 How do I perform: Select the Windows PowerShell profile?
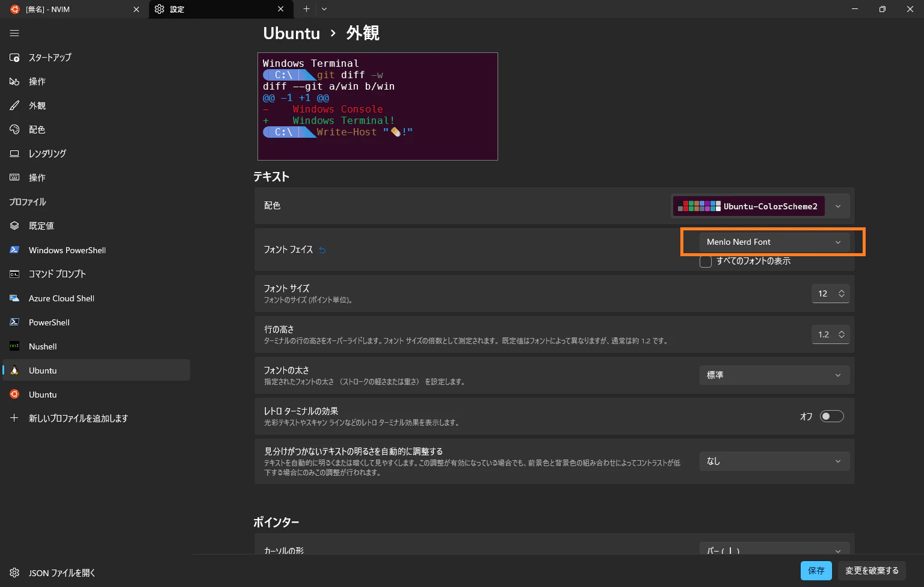pyautogui.click(x=96, y=250)
